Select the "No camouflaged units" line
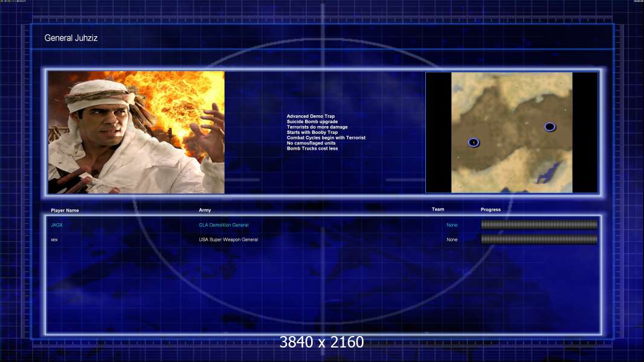This screenshot has width=644, height=362. click(311, 143)
